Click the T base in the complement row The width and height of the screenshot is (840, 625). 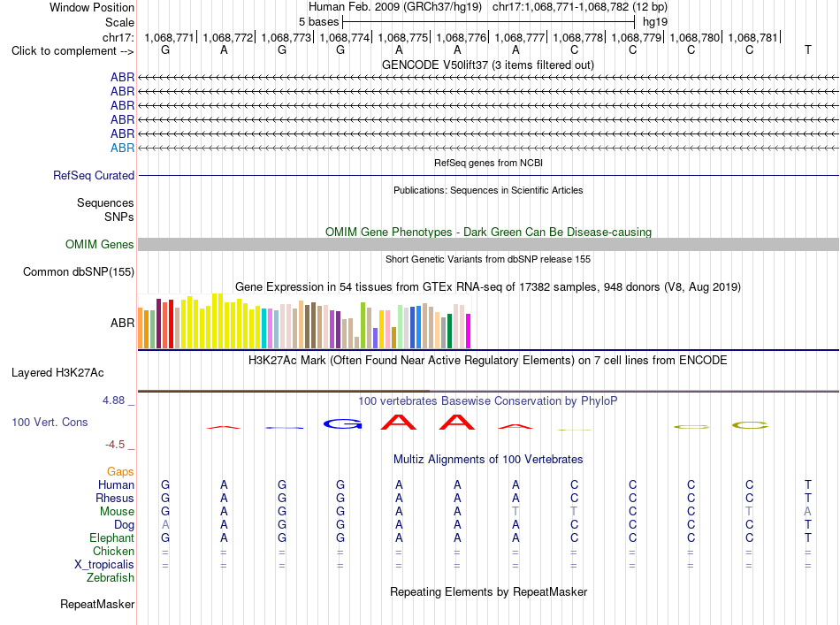[808, 50]
